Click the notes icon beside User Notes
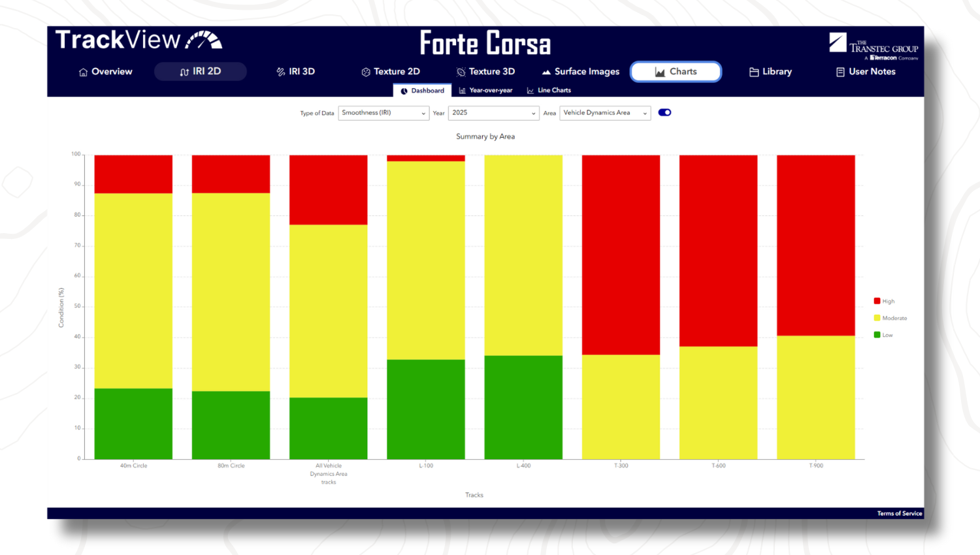This screenshot has height=555, width=980. (x=840, y=72)
